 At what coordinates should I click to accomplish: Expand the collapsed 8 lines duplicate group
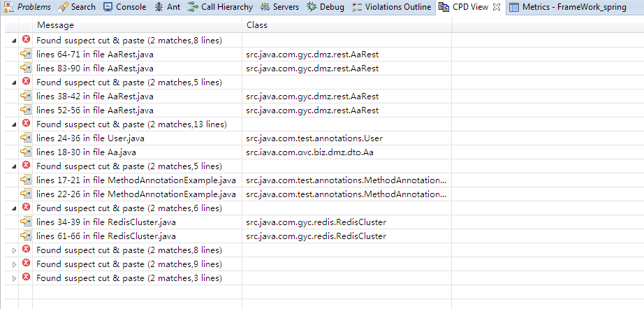tap(15, 250)
